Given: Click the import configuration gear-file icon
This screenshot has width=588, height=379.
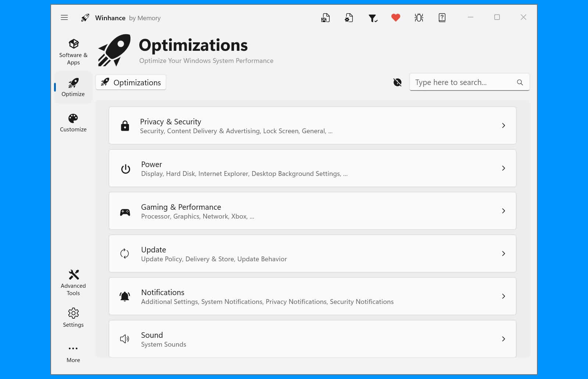Looking at the screenshot, I should [349, 18].
